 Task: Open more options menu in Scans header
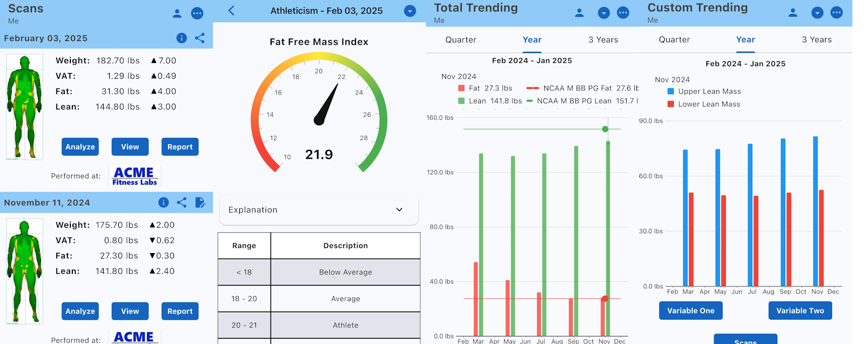(x=197, y=14)
